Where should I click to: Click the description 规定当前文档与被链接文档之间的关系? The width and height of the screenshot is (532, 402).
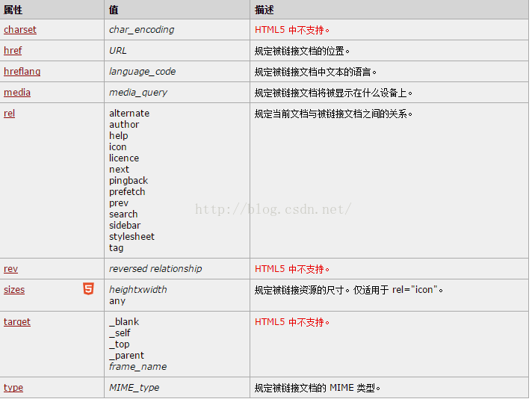(333, 114)
